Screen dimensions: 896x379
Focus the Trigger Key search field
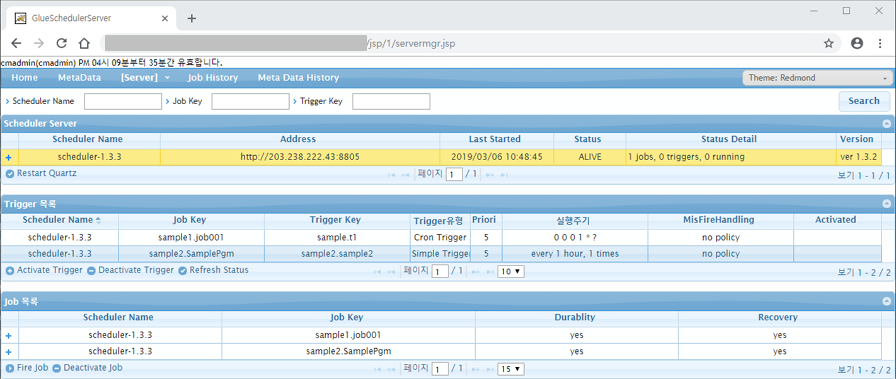391,102
